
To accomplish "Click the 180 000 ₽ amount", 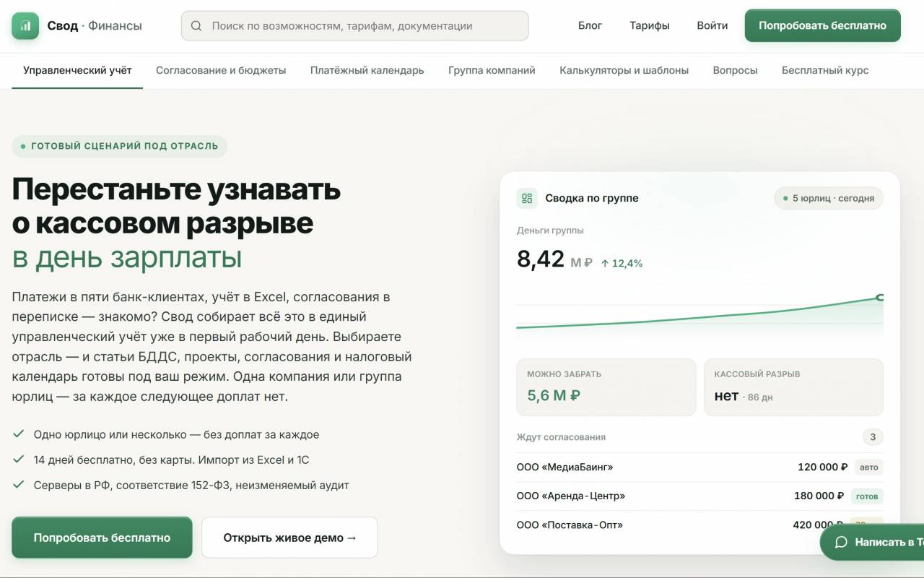I will point(819,496).
